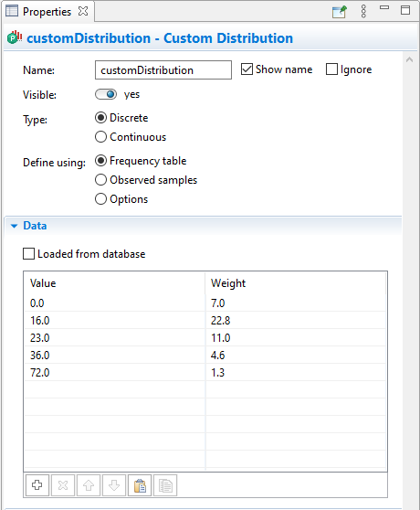Click the Name input field
The height and width of the screenshot is (510, 420).
pyautogui.click(x=163, y=69)
